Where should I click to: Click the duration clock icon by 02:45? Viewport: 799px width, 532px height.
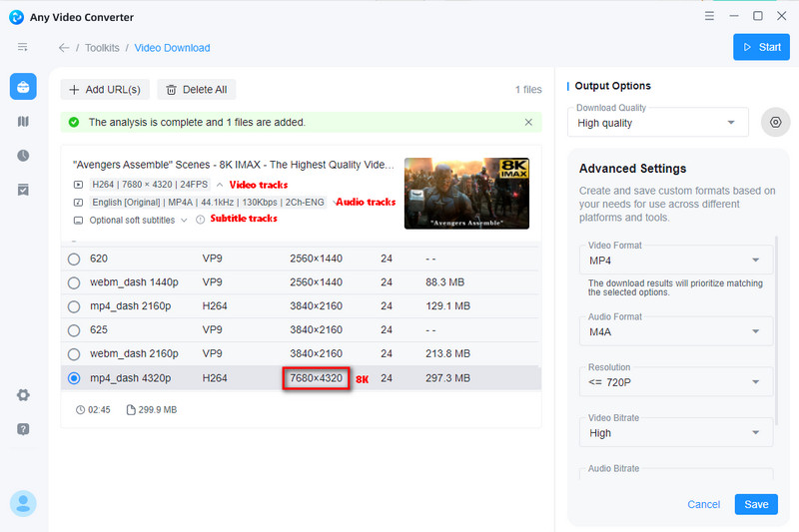coord(80,410)
